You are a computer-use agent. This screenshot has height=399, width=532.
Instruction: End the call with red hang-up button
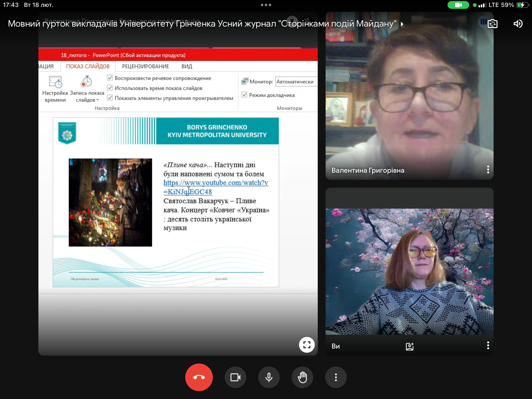[199, 377]
